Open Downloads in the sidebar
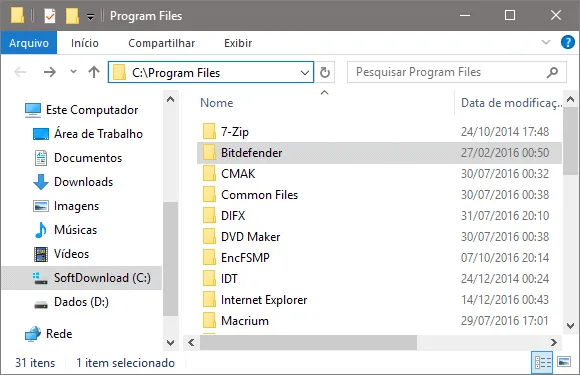 [73, 182]
